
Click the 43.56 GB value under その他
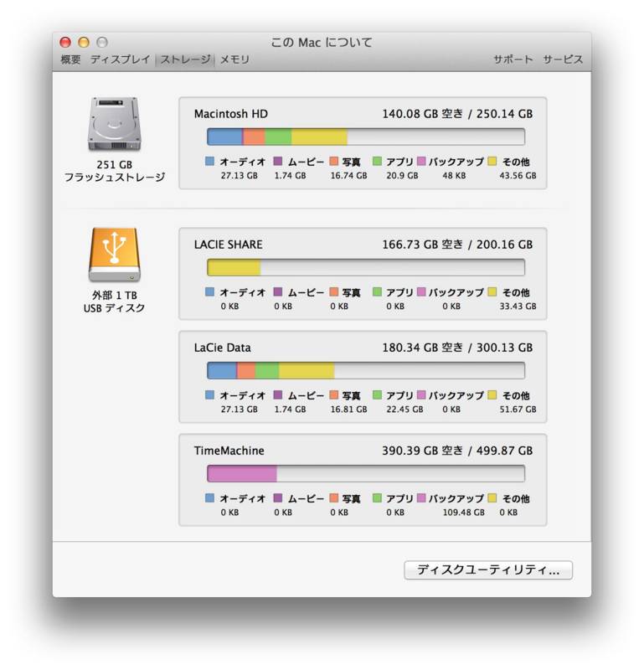[x=518, y=175]
